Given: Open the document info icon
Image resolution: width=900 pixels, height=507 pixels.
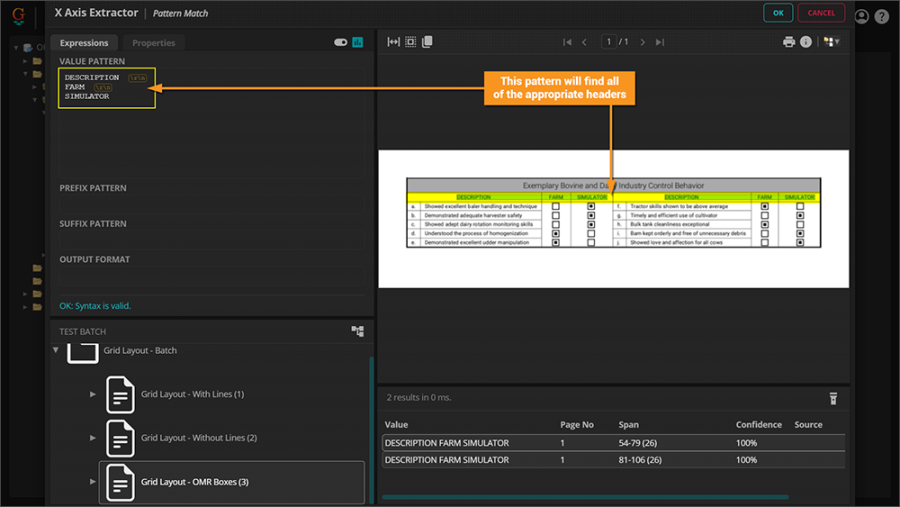Looking at the screenshot, I should (806, 42).
